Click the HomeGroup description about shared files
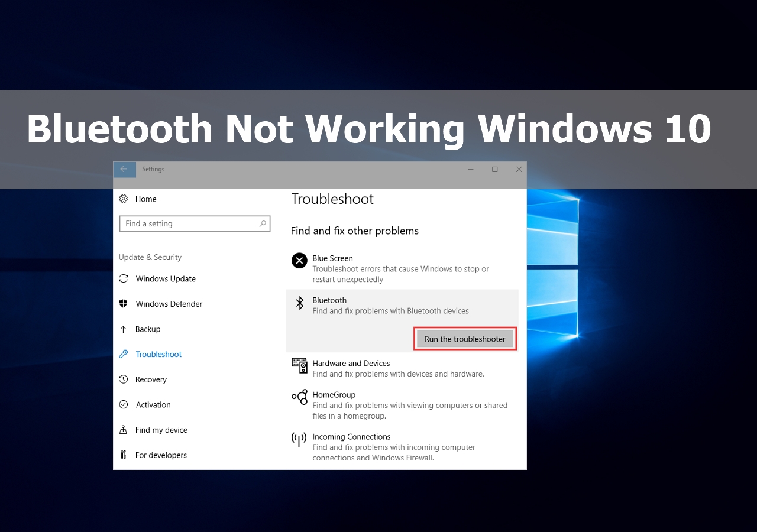Viewport: 757px width, 532px height. [x=410, y=411]
